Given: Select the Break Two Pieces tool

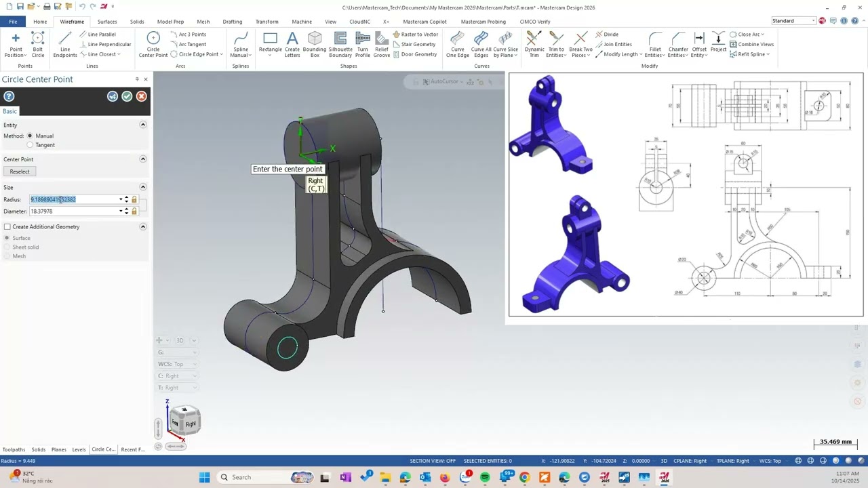Looking at the screenshot, I should click(x=580, y=44).
